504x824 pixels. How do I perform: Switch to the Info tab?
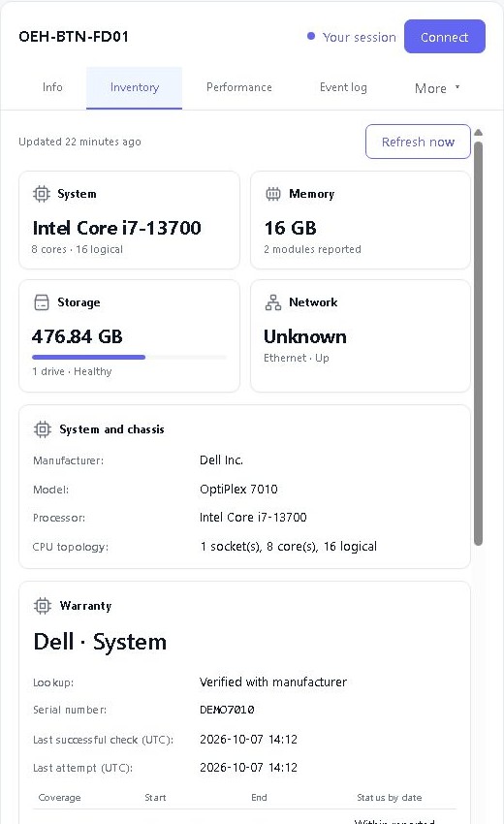(52, 87)
